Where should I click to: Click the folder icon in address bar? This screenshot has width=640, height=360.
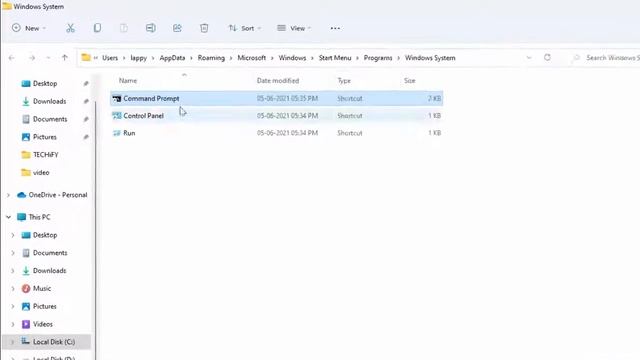(86, 58)
